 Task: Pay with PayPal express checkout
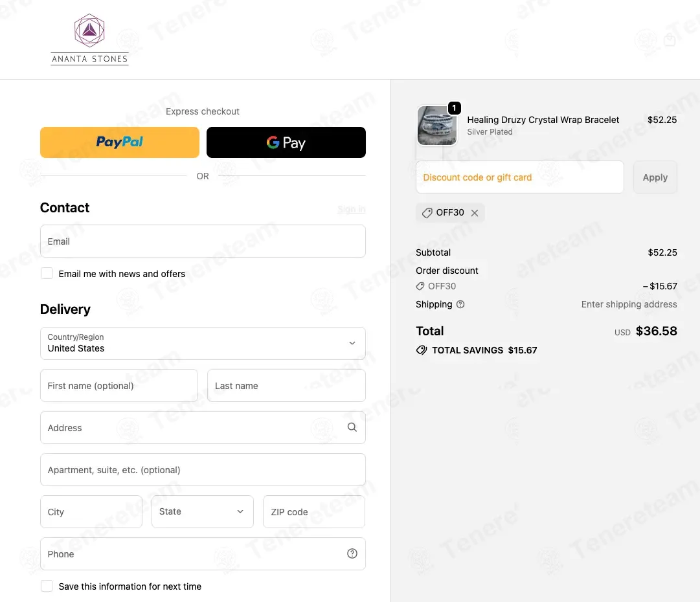coord(120,142)
